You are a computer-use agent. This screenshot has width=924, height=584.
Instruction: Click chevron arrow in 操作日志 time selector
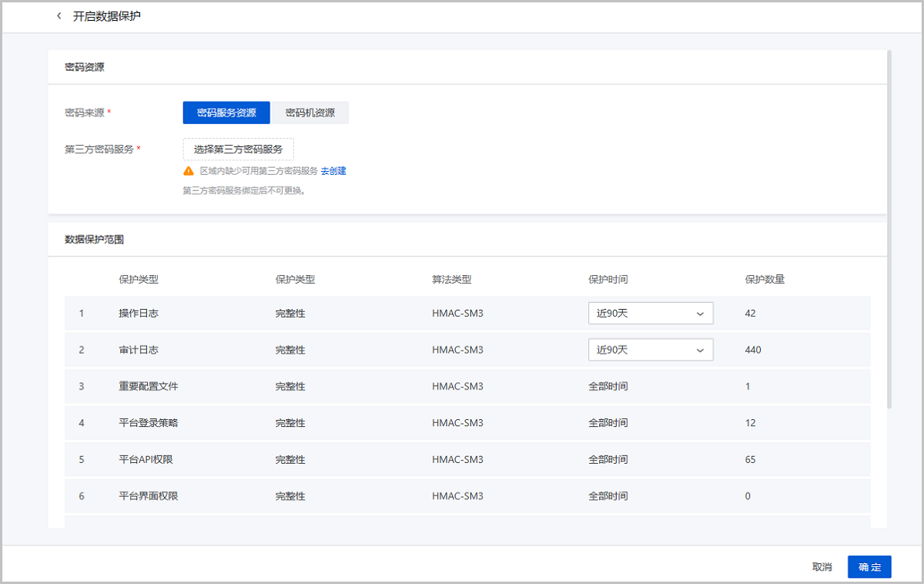(x=700, y=314)
